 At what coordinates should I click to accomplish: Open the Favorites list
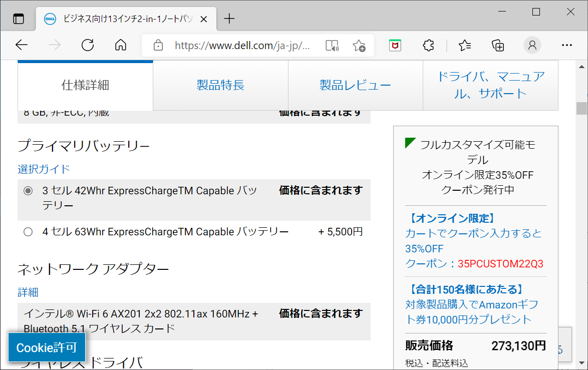(x=465, y=46)
